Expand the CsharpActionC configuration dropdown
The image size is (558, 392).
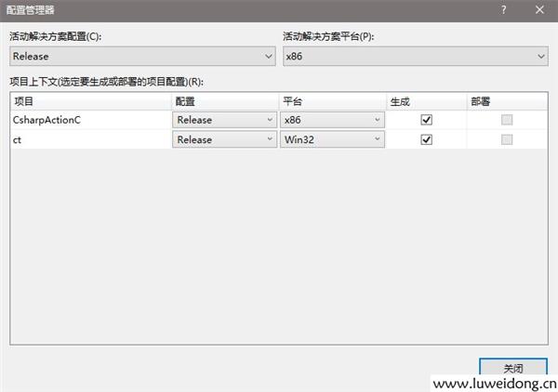[x=223, y=120]
